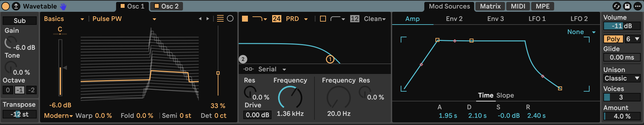The image size is (644, 125).
Task: Open the Unison Classic mode dropdown
Action: (622, 78)
